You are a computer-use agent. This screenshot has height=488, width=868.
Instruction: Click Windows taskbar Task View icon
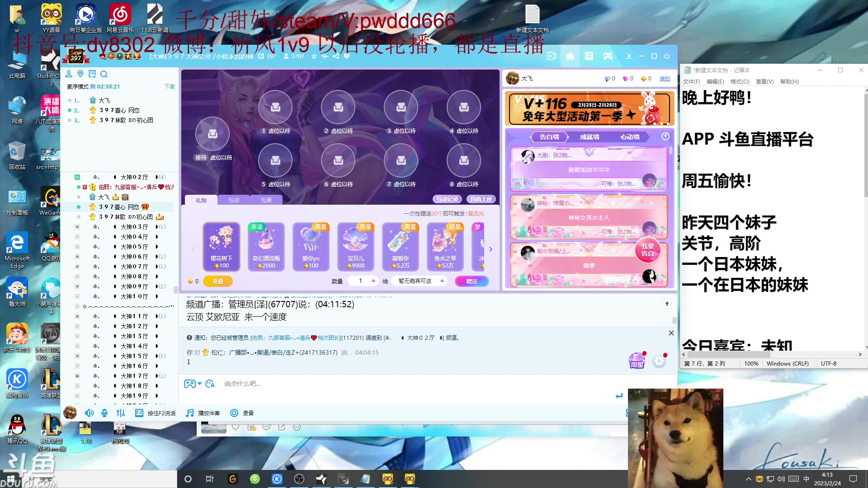209,479
